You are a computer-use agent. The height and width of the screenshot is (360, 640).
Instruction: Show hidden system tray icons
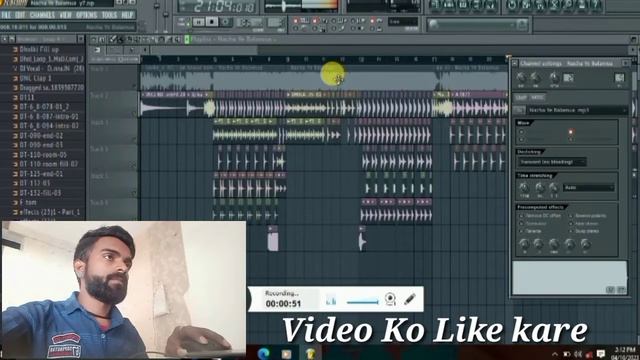click(x=555, y=354)
